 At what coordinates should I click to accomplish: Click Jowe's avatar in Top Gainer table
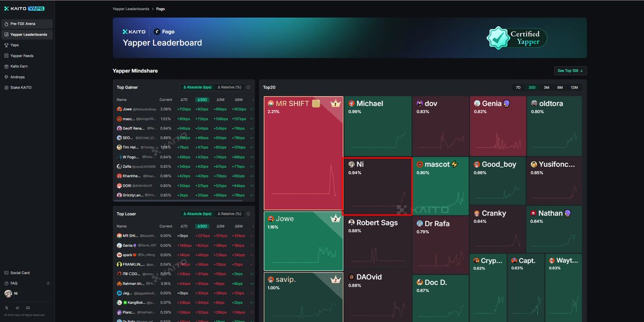[x=119, y=109]
